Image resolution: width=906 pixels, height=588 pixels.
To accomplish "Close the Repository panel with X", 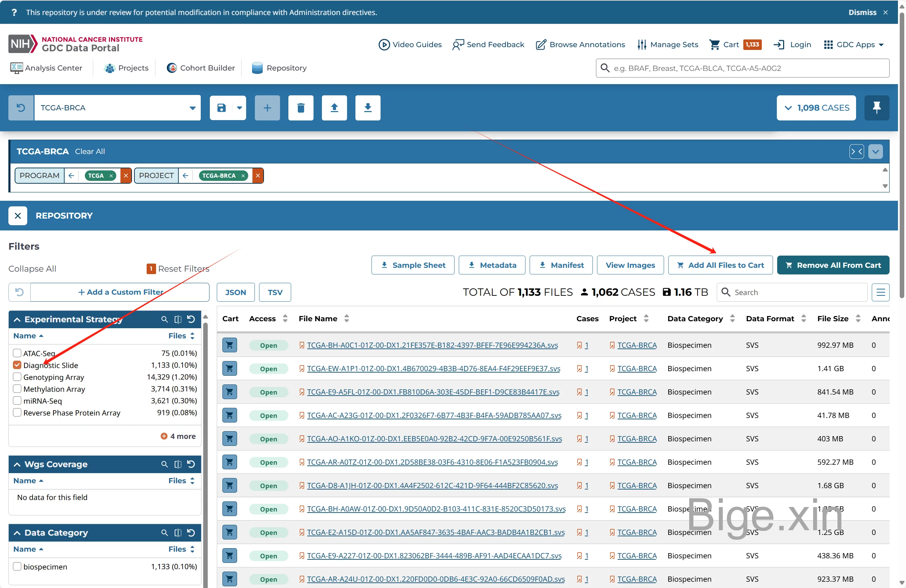I will tap(18, 215).
